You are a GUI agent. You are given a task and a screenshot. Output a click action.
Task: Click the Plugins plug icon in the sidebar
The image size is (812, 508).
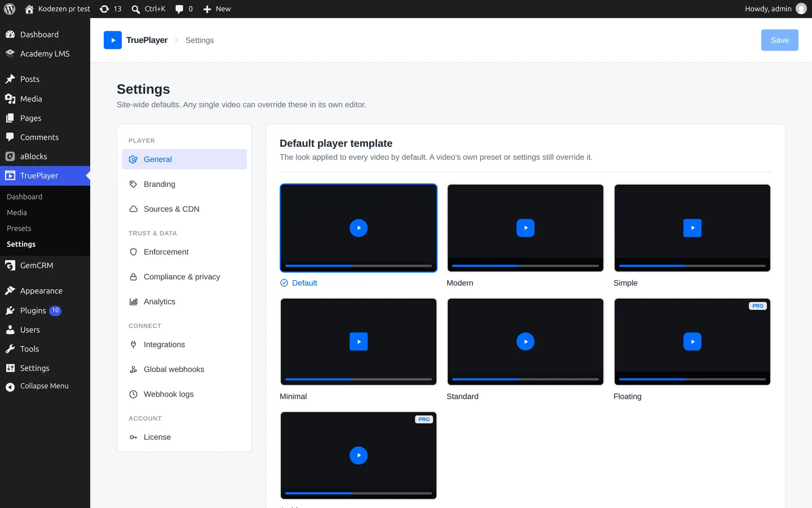(x=10, y=311)
